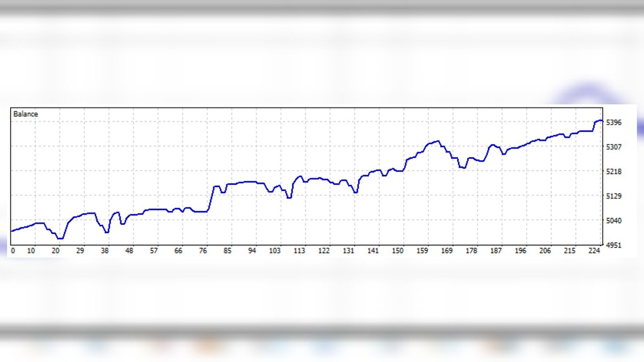Click the 5129 value on balance axis
The height and width of the screenshot is (362, 644).
tap(614, 196)
